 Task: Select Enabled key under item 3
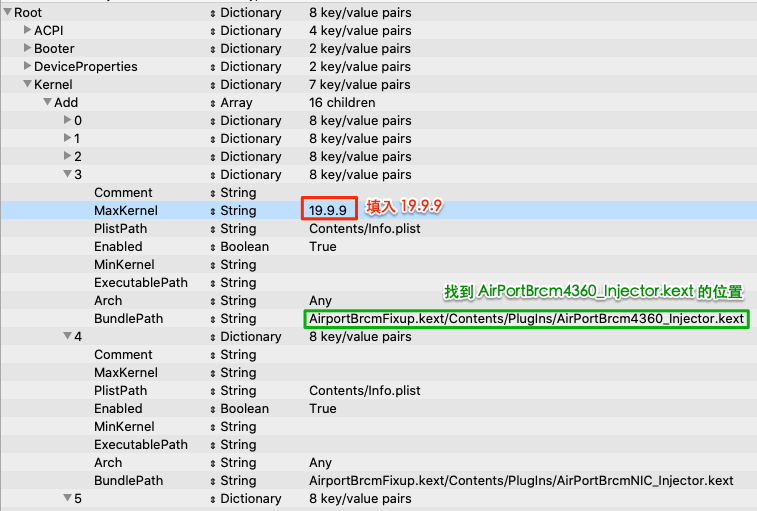[x=118, y=246]
